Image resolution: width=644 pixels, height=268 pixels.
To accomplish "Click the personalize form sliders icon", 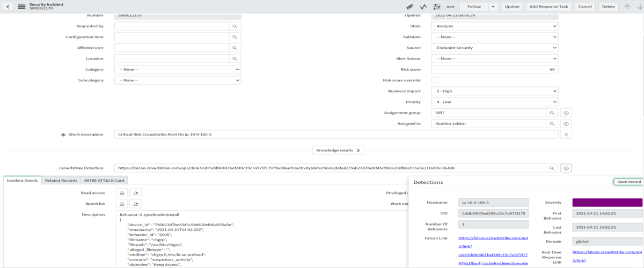I will click(x=436, y=6).
